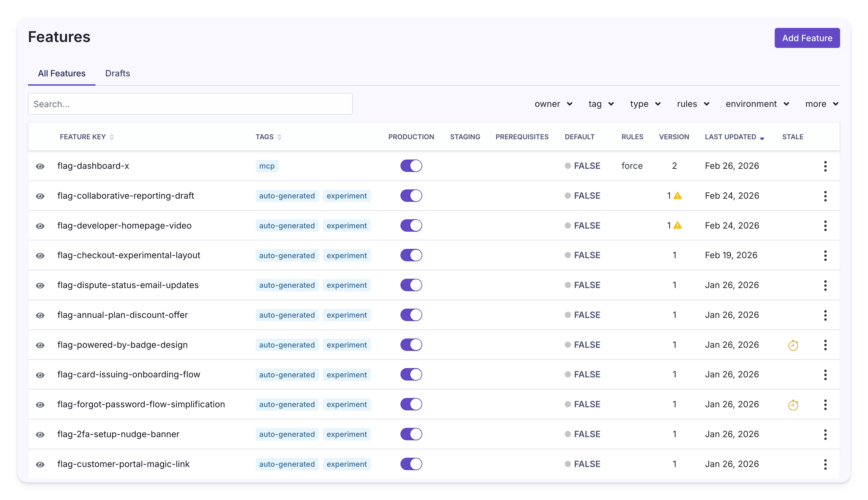Open the flag-checkout-experimental-layout feature link
Screen dimensions: 868x500
[129, 255]
